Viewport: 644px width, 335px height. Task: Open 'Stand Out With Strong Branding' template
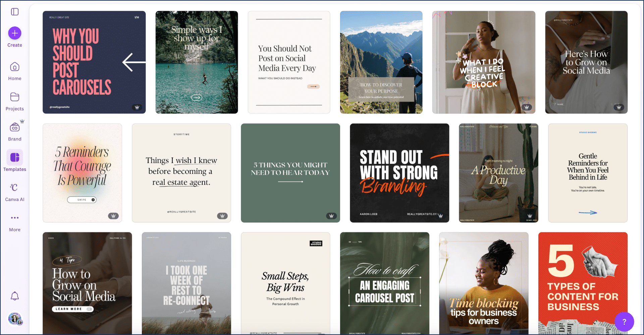pyautogui.click(x=399, y=173)
